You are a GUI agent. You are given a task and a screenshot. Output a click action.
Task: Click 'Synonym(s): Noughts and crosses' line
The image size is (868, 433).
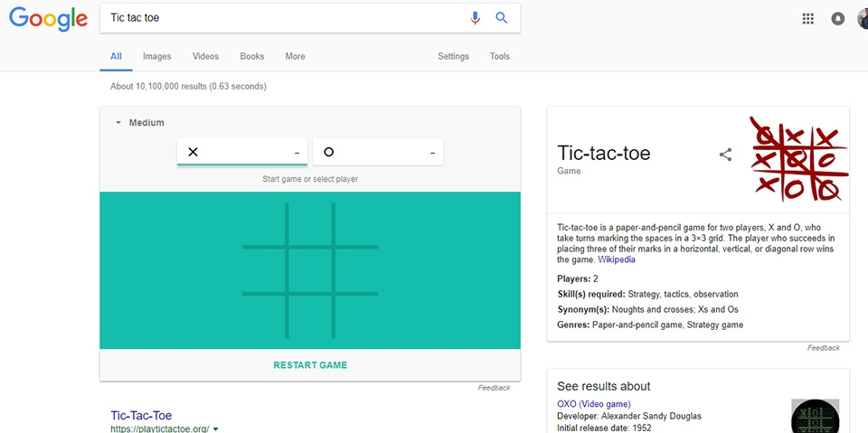[x=647, y=309]
